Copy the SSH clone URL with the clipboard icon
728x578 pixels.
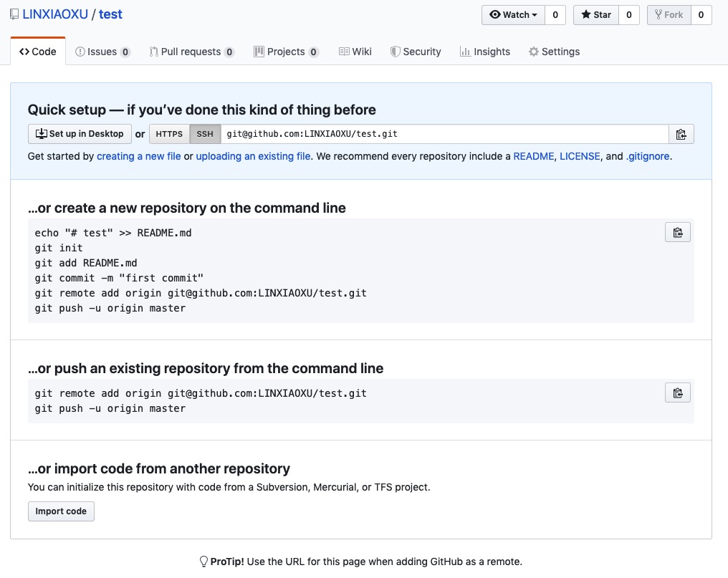pyautogui.click(x=681, y=134)
